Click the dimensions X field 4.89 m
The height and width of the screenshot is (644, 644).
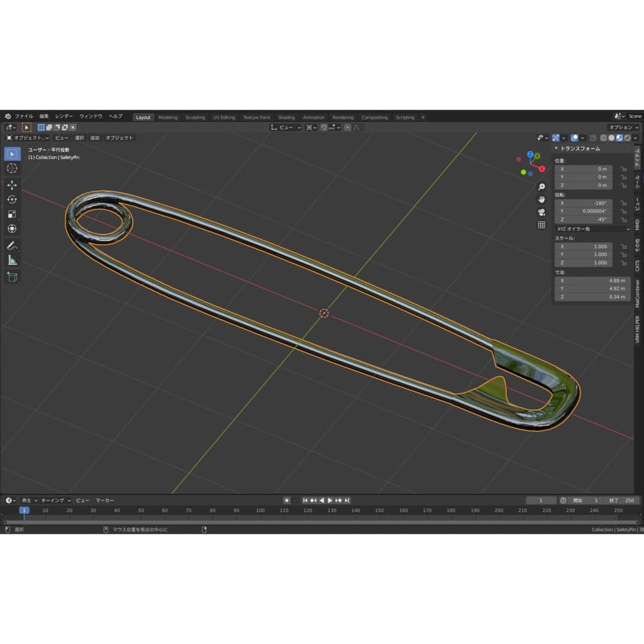pyautogui.click(x=592, y=280)
